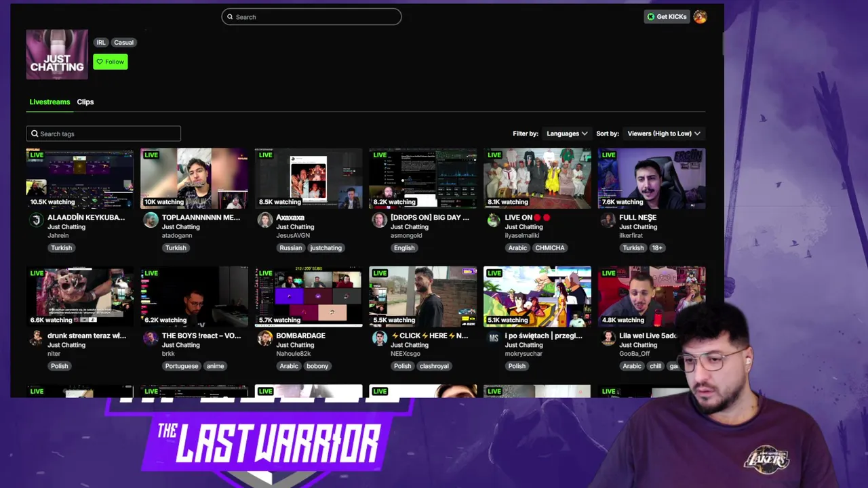The height and width of the screenshot is (488, 868).
Task: Click Polish tag under mokrysuchar stream
Action: pos(517,366)
